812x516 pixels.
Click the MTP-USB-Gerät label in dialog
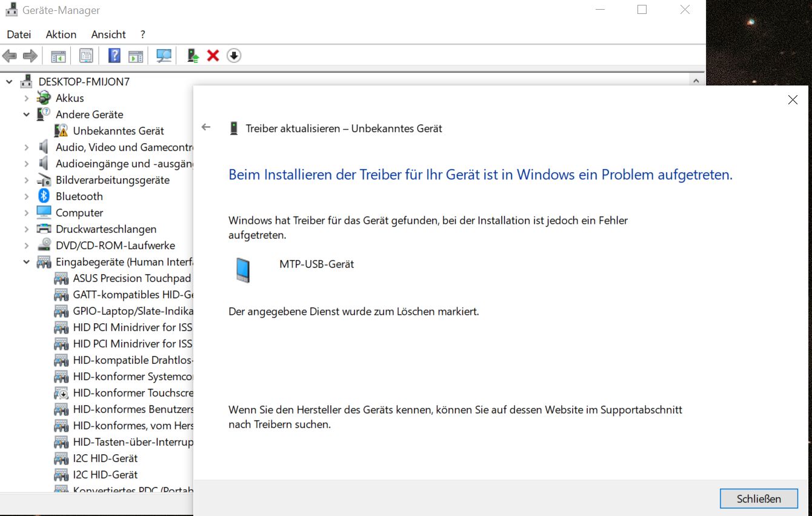[316, 264]
